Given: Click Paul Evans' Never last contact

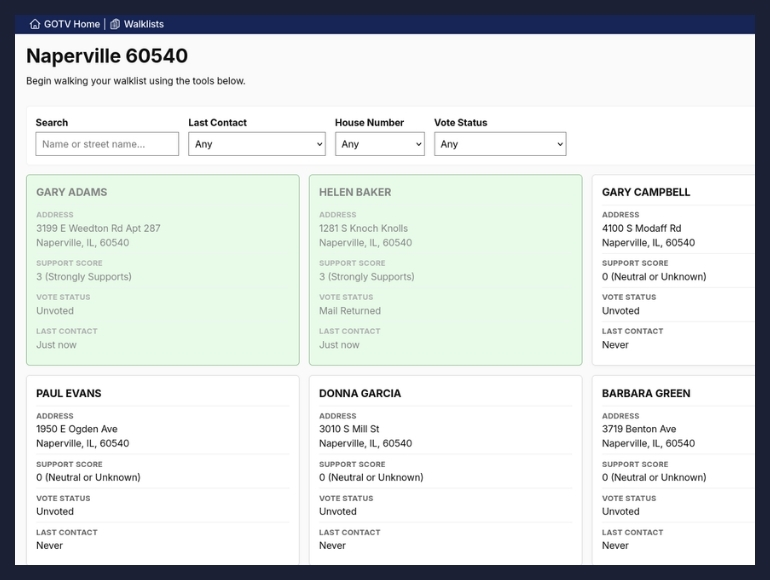Looking at the screenshot, I should tap(50, 546).
